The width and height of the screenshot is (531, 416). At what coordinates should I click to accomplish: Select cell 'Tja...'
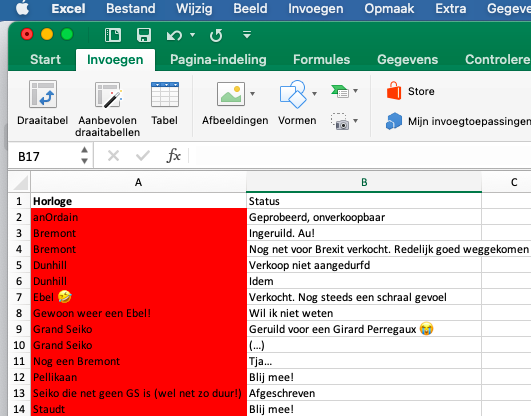pos(364,361)
